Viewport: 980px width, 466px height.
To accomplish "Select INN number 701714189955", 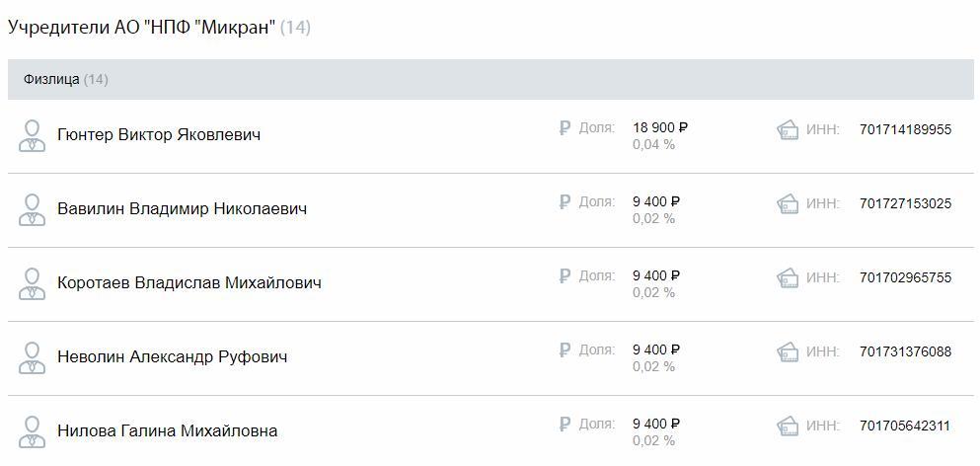I will tap(906, 129).
